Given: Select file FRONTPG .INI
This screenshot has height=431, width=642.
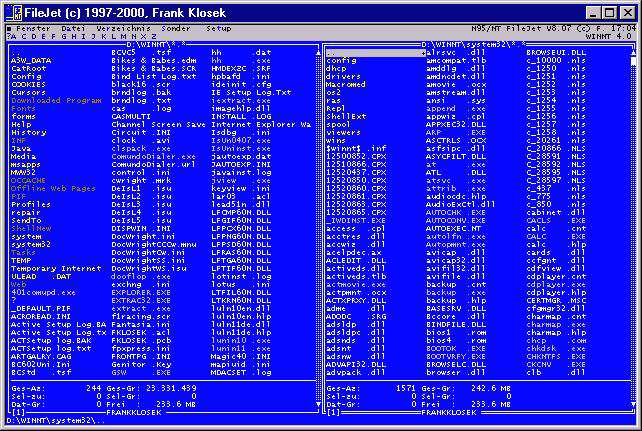Looking at the screenshot, I should point(141,357).
